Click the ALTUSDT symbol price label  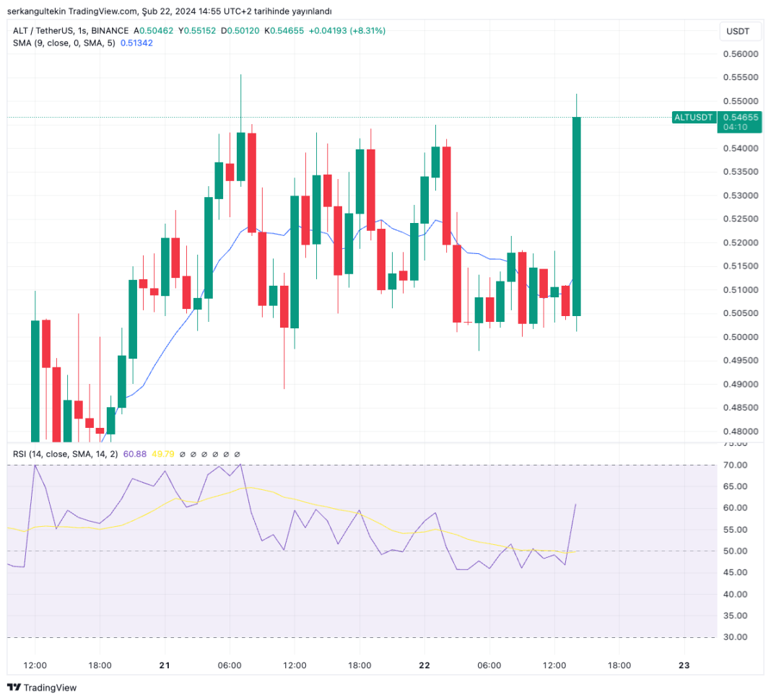693,117
